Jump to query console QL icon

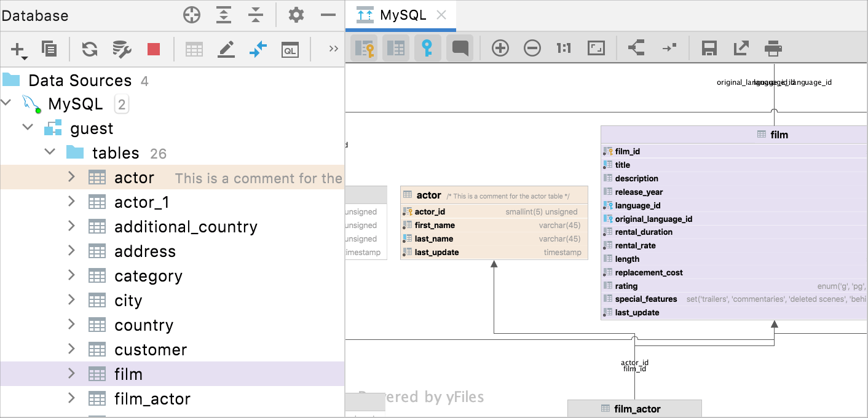[290, 49]
